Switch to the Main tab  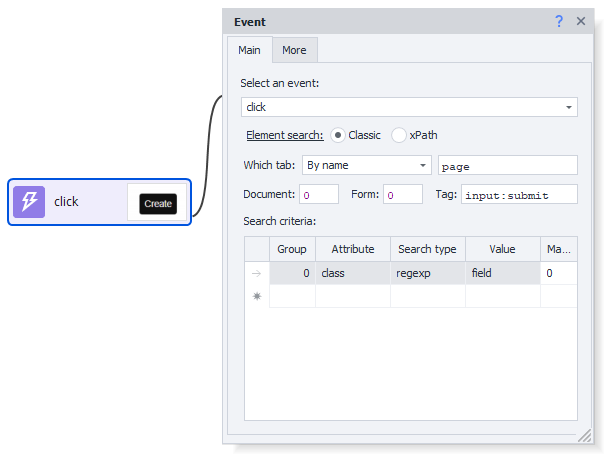(x=249, y=50)
